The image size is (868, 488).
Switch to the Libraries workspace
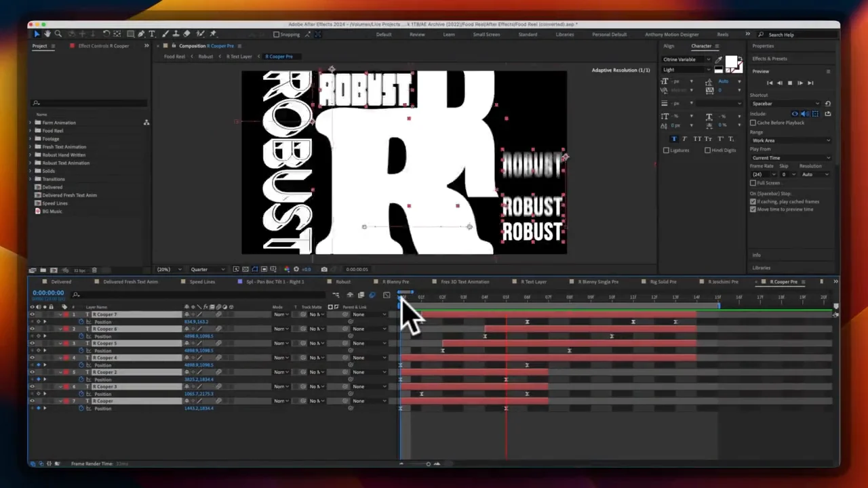click(565, 35)
